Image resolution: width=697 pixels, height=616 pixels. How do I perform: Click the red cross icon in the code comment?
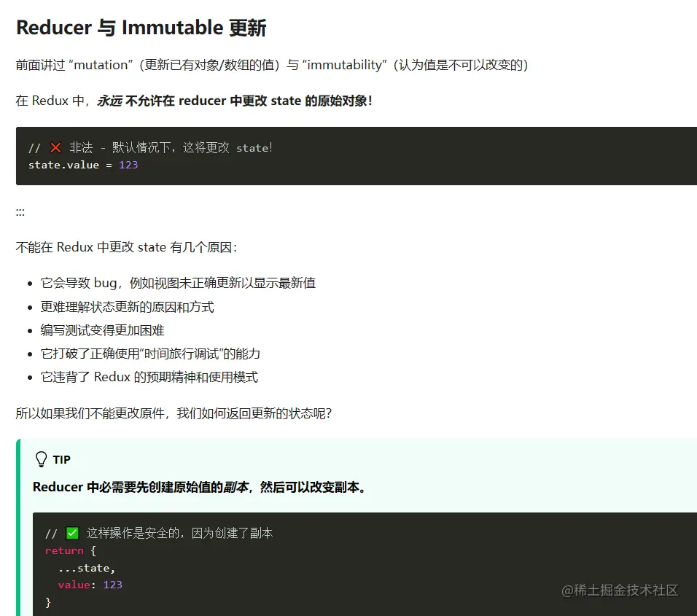point(55,147)
